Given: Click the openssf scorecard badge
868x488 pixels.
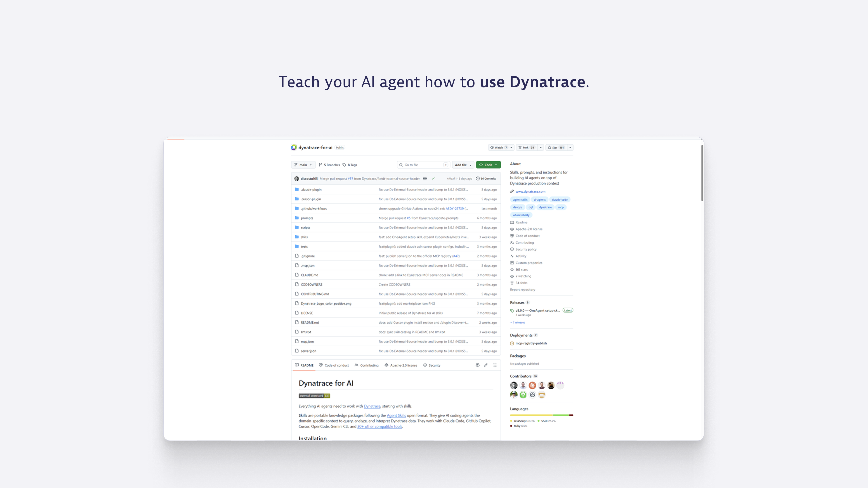Looking at the screenshot, I should coord(314,396).
